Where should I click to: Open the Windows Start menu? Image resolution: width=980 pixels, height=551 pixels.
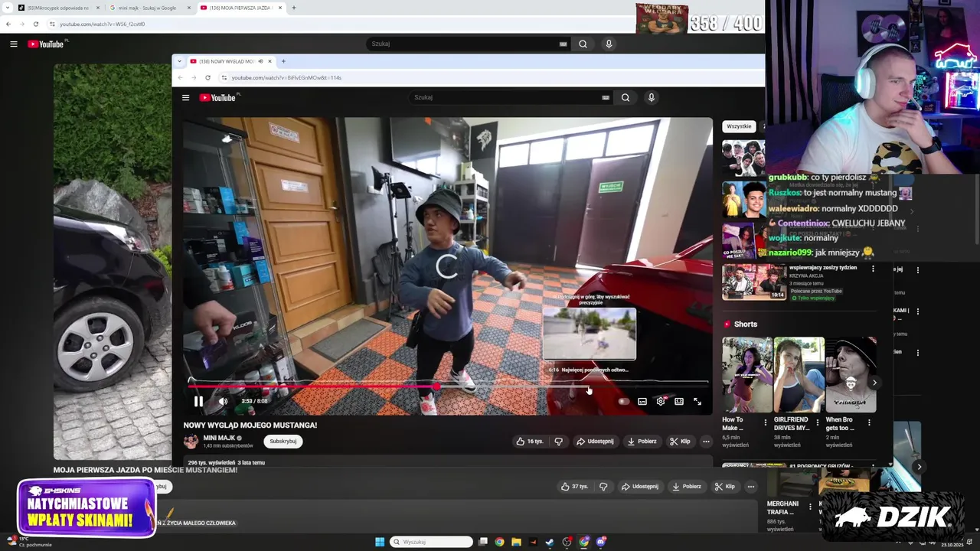(x=380, y=542)
